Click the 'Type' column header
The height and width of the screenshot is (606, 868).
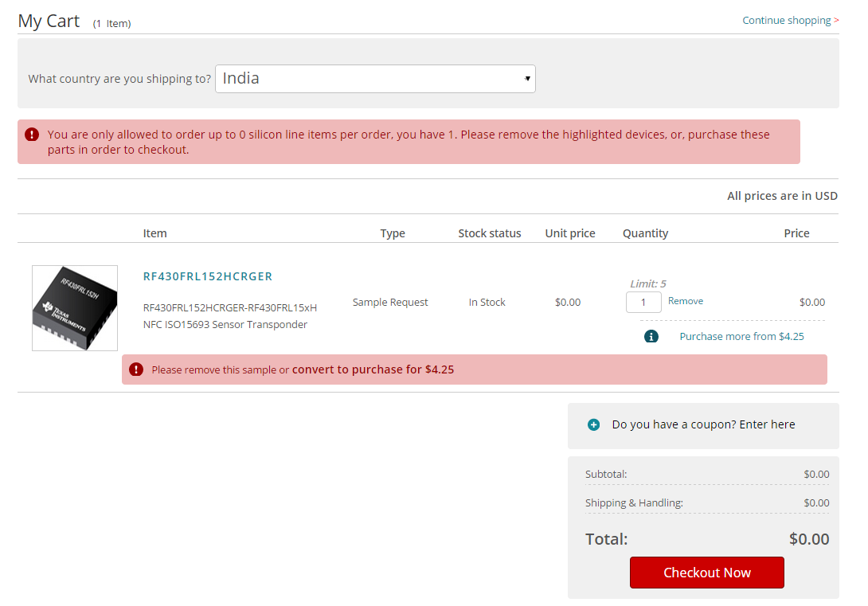[x=393, y=233]
